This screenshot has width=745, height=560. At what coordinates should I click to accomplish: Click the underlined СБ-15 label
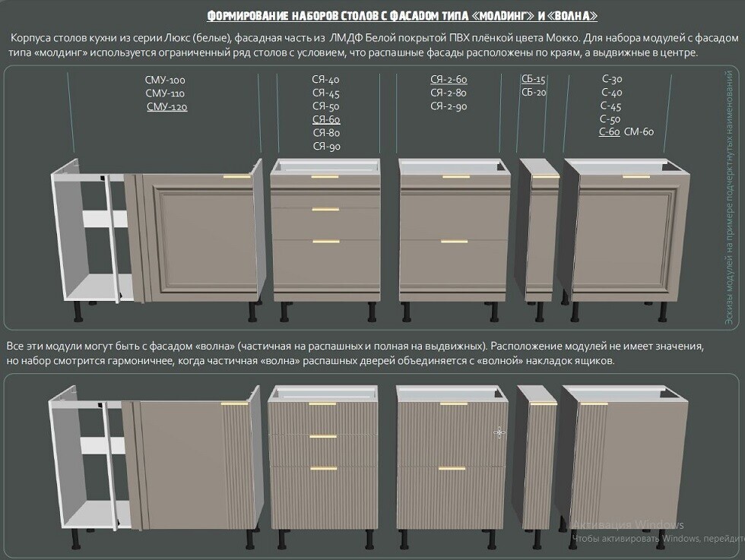[x=534, y=79]
